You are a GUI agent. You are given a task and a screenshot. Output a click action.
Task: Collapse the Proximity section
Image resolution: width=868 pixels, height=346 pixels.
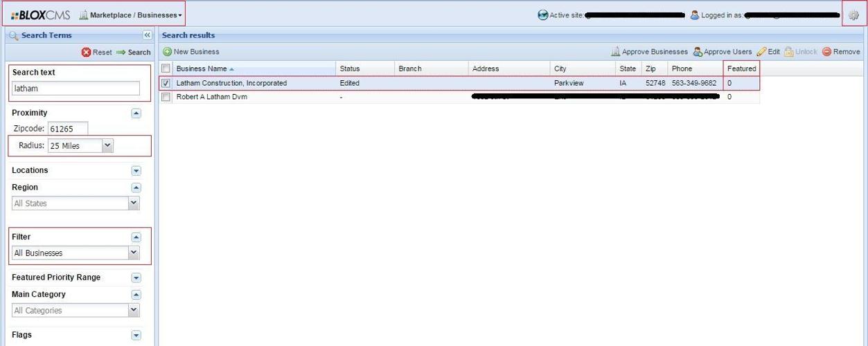point(136,113)
